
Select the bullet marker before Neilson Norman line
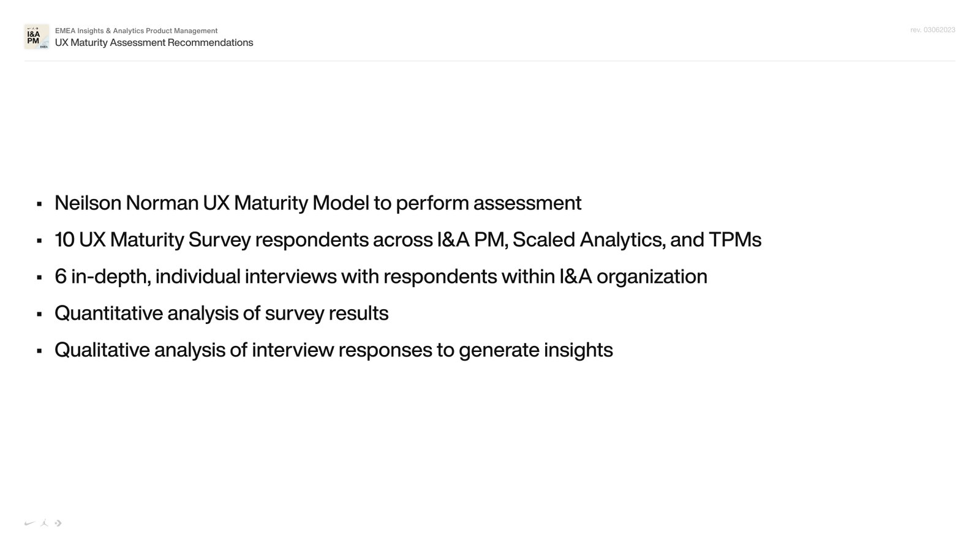click(x=39, y=204)
